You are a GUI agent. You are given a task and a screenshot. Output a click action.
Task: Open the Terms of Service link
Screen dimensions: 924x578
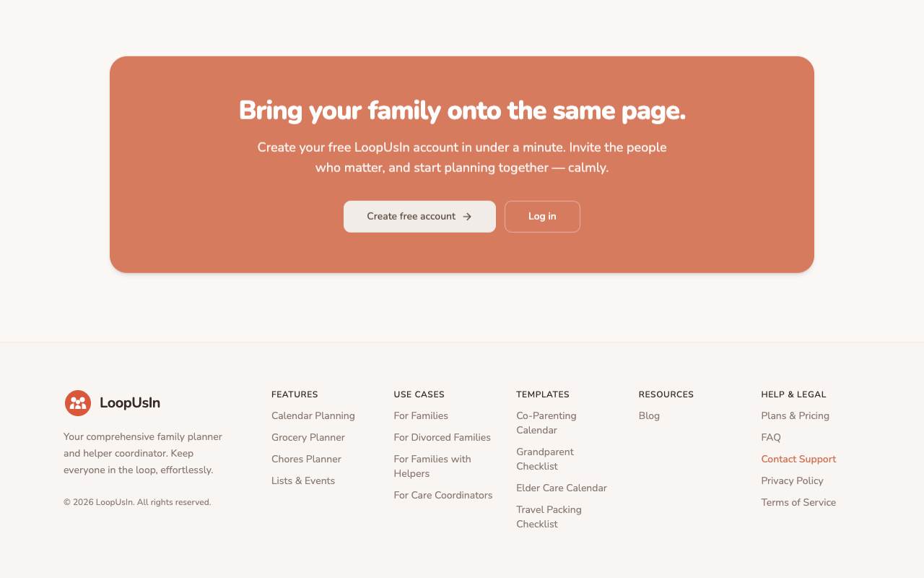click(x=798, y=502)
